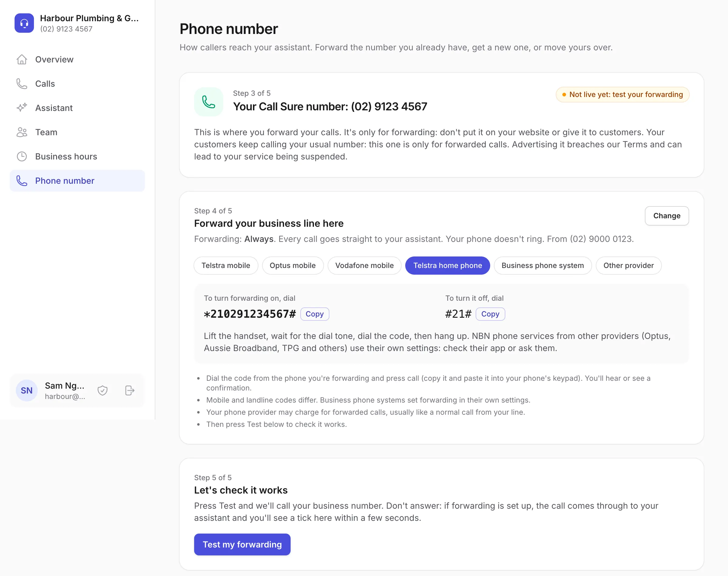The image size is (728, 576).
Task: Select the Other provider option
Action: pos(628,265)
